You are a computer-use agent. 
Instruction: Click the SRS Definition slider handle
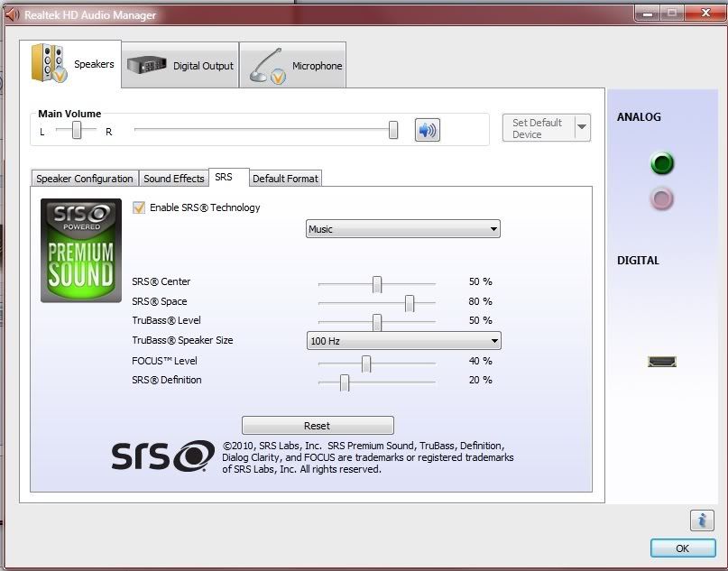click(345, 382)
